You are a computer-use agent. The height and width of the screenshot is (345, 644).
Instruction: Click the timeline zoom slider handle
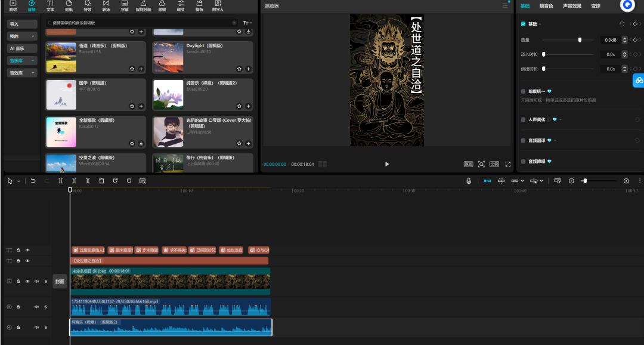click(x=585, y=181)
